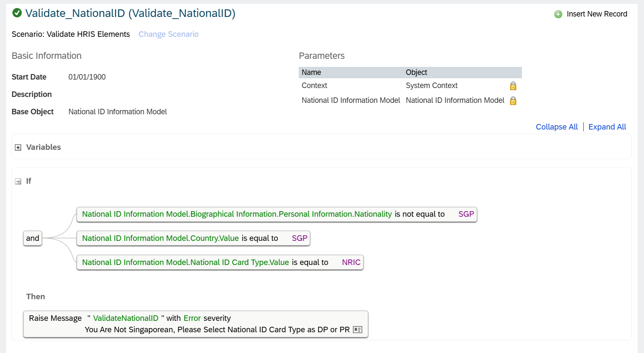This screenshot has width=644, height=353.
Task: Click lock icon in National ID Information Model row
Action: tap(513, 101)
